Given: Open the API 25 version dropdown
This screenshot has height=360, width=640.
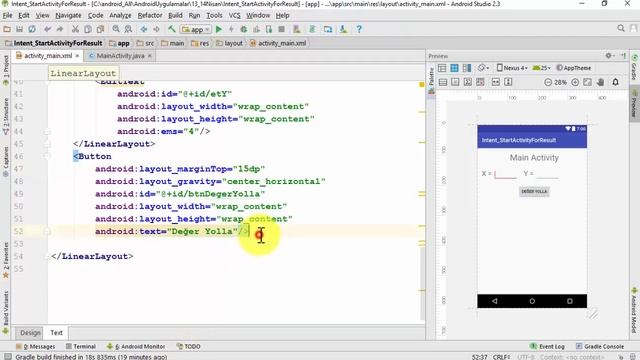Looking at the screenshot, I should 542,68.
